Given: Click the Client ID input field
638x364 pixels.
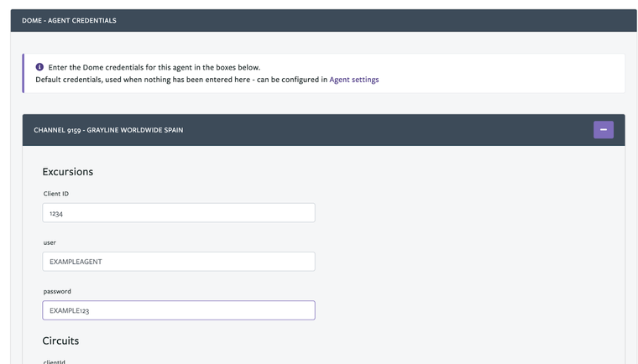Looking at the screenshot, I should [x=179, y=213].
